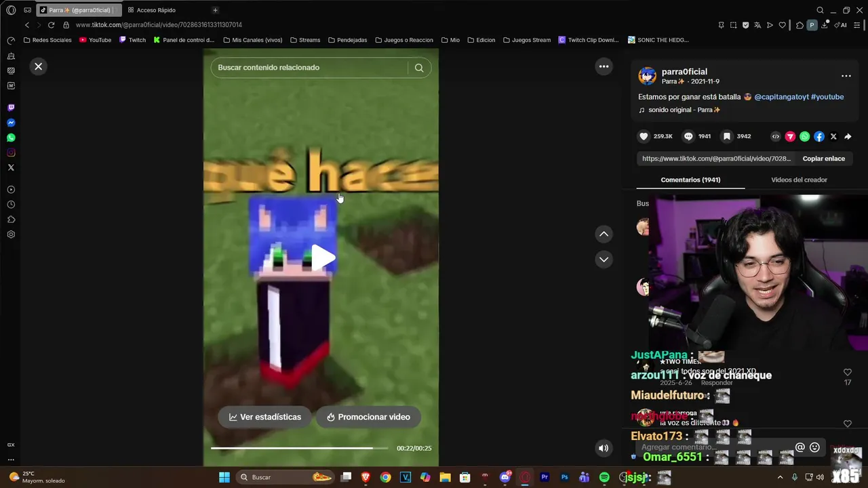The image size is (868, 488).
Task: Seek on the video progress bar
Action: tap(299, 448)
